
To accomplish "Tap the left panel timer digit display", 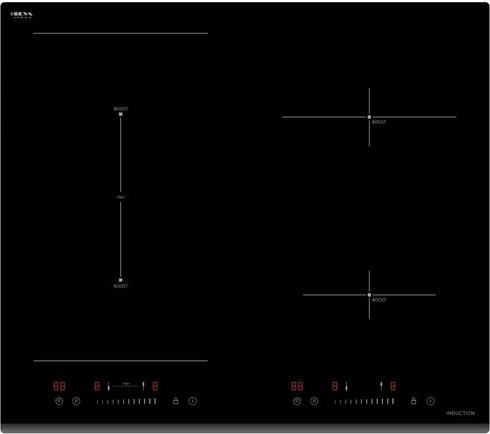I will tap(59, 386).
